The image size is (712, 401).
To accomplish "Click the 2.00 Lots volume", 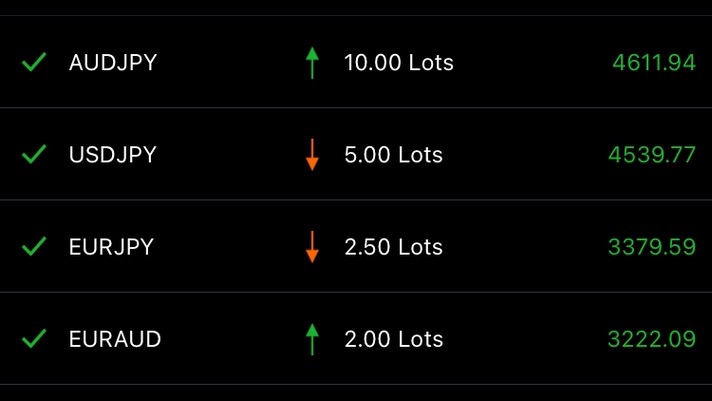I will coord(393,339).
